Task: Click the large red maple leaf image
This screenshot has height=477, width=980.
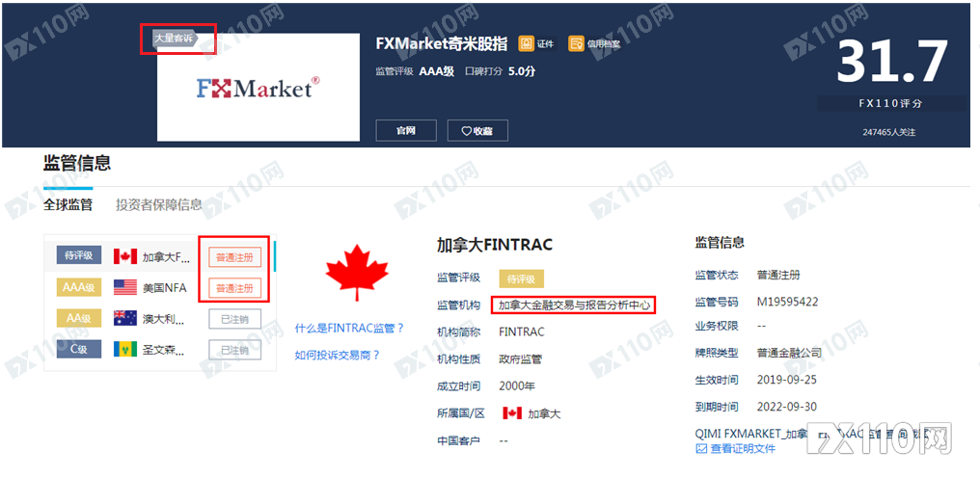Action: (357, 273)
